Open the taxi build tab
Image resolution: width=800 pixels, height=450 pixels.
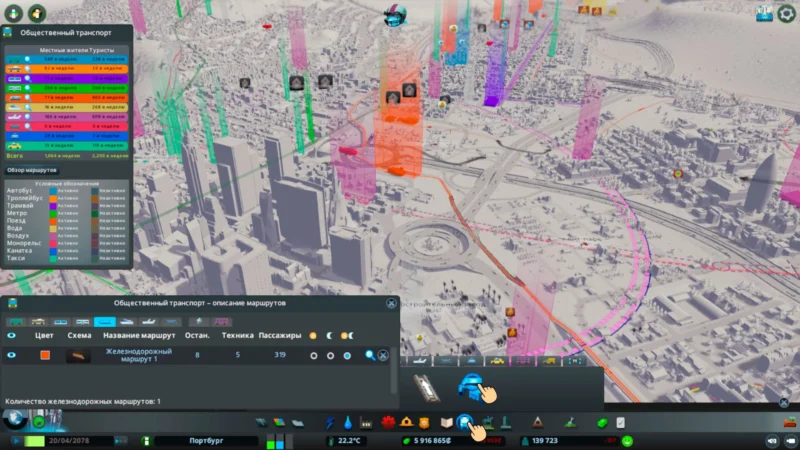tap(497, 361)
